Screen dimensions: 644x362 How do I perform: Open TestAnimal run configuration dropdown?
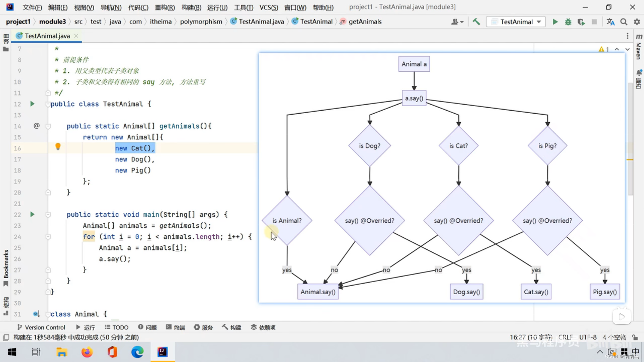coord(516,22)
